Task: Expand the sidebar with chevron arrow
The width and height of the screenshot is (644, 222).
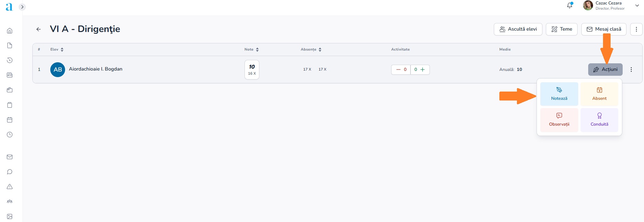Action: 22,7
